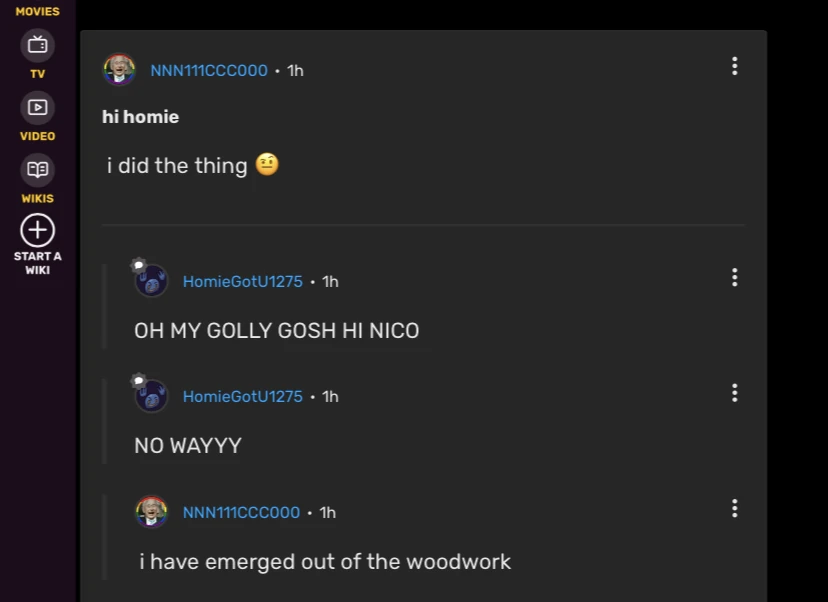The height and width of the screenshot is (602, 828).
Task: Open options menu for NO WAYYY reply
Action: [x=735, y=393]
